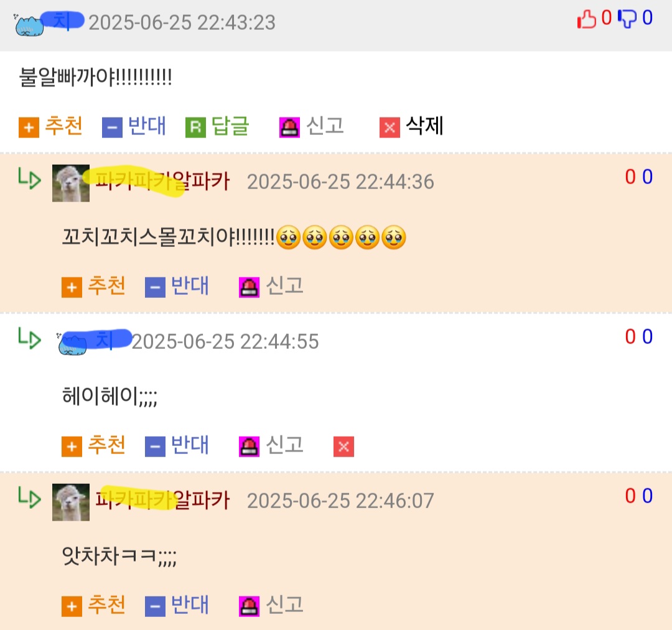Click 추천 on the 앗차차ㅋㅋ reply
The height and width of the screenshot is (630, 672).
[93, 606]
